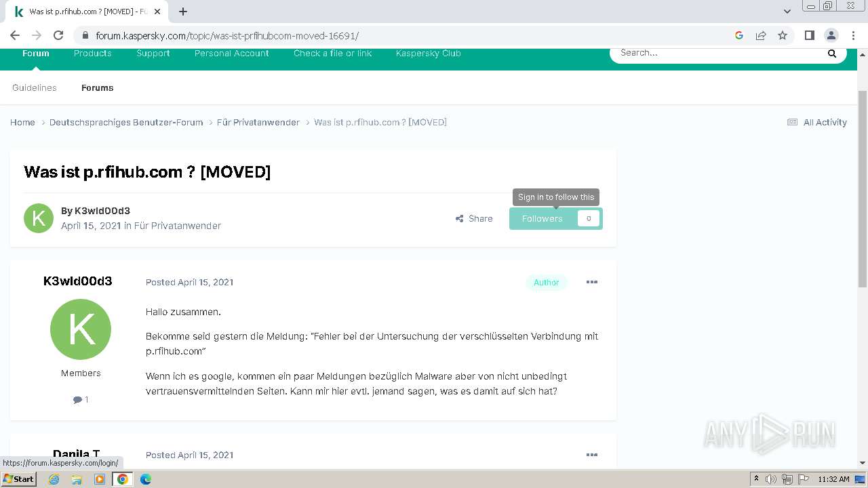Screen dimensions: 868x488
Task: Click the network tray icon
Action: pos(787,479)
